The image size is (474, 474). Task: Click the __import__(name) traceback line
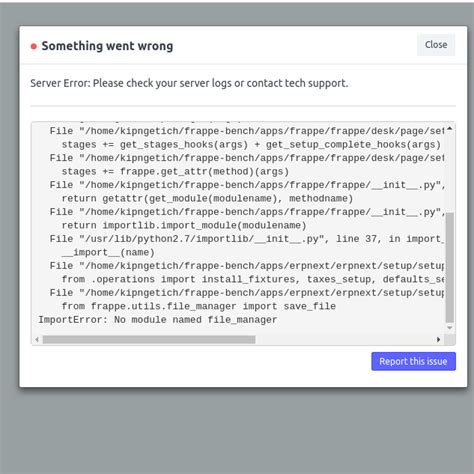[108, 252]
